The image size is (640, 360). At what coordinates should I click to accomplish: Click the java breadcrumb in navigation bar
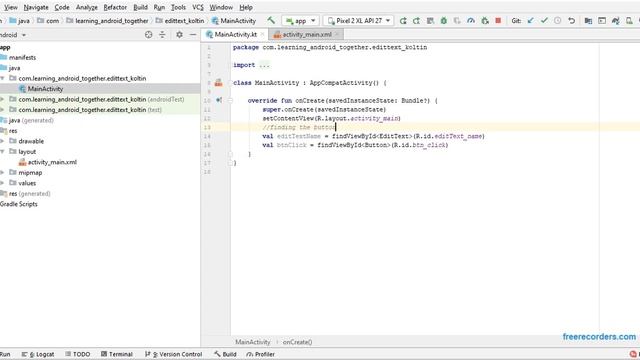(19, 21)
